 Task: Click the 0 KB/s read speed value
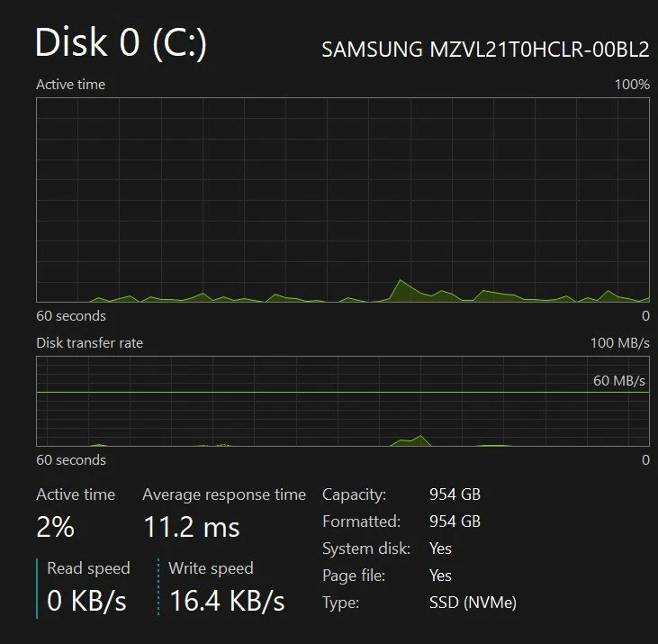[x=86, y=601]
